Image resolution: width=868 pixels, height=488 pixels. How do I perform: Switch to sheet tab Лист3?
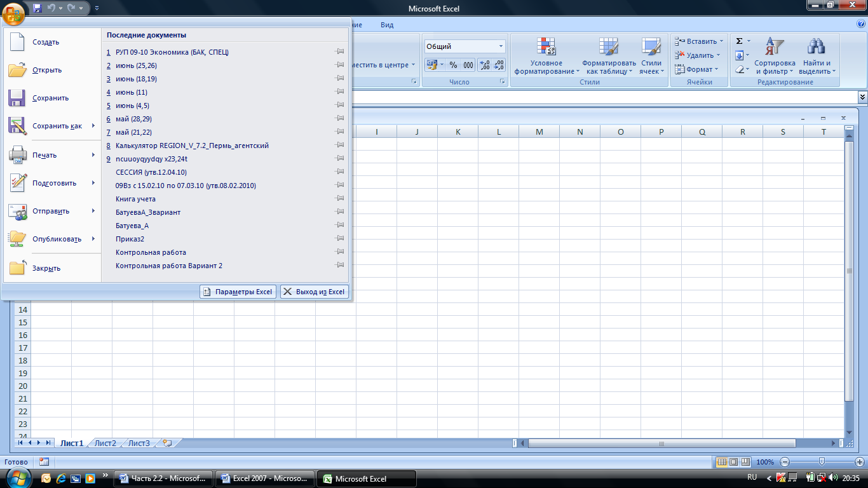pyautogui.click(x=139, y=443)
